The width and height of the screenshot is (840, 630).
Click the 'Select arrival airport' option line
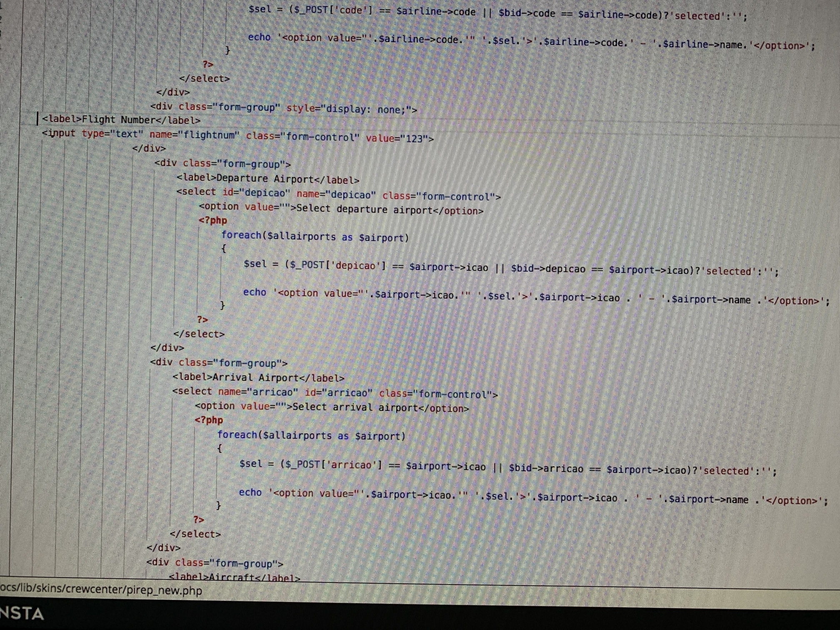[332, 407]
